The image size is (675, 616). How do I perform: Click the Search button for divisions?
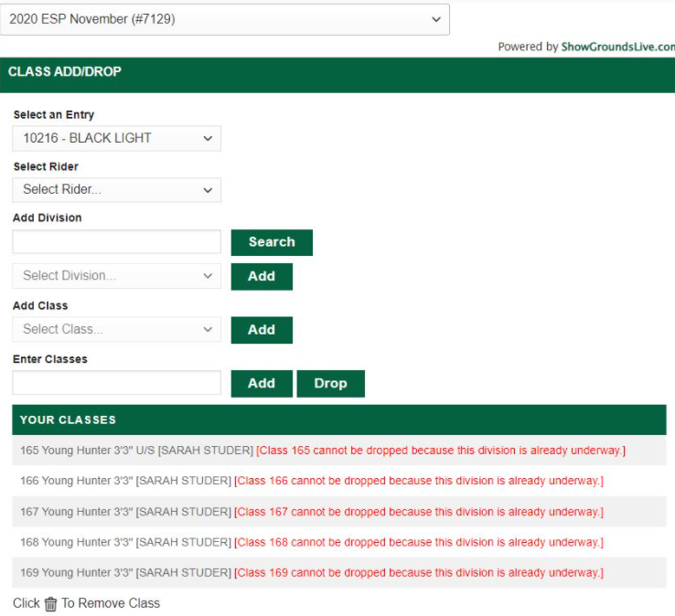tap(272, 242)
